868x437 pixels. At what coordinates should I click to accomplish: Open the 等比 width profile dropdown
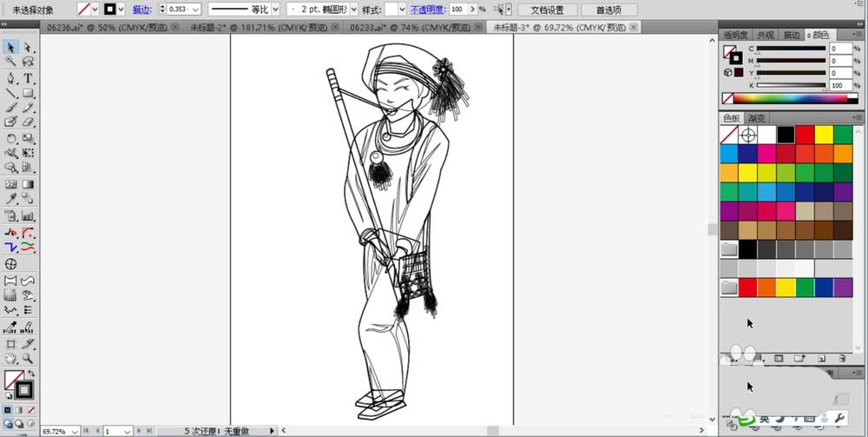point(275,10)
